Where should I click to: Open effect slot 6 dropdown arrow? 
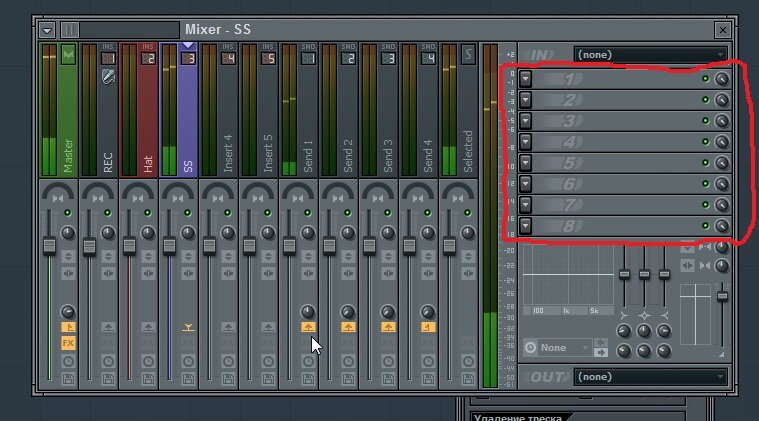coord(526,183)
